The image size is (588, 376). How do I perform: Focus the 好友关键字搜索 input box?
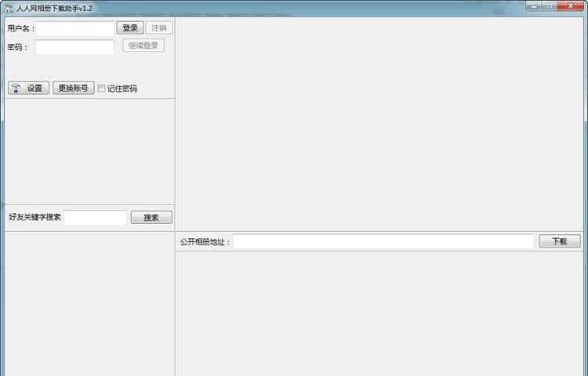[x=95, y=218]
